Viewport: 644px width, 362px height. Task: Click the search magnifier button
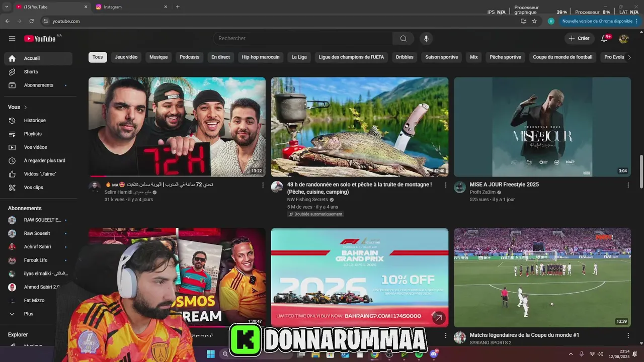tap(403, 39)
